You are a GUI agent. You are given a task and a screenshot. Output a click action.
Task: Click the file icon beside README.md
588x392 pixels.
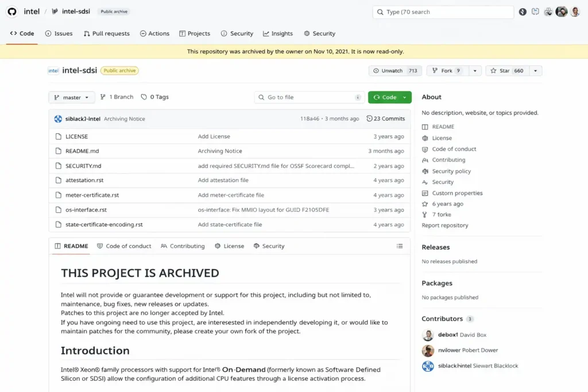(x=59, y=151)
